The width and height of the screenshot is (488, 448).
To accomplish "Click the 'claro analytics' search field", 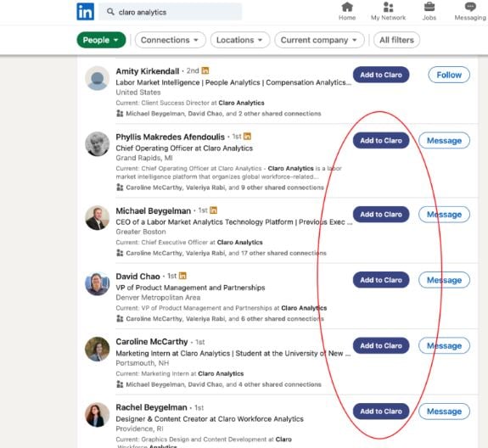I will [171, 12].
